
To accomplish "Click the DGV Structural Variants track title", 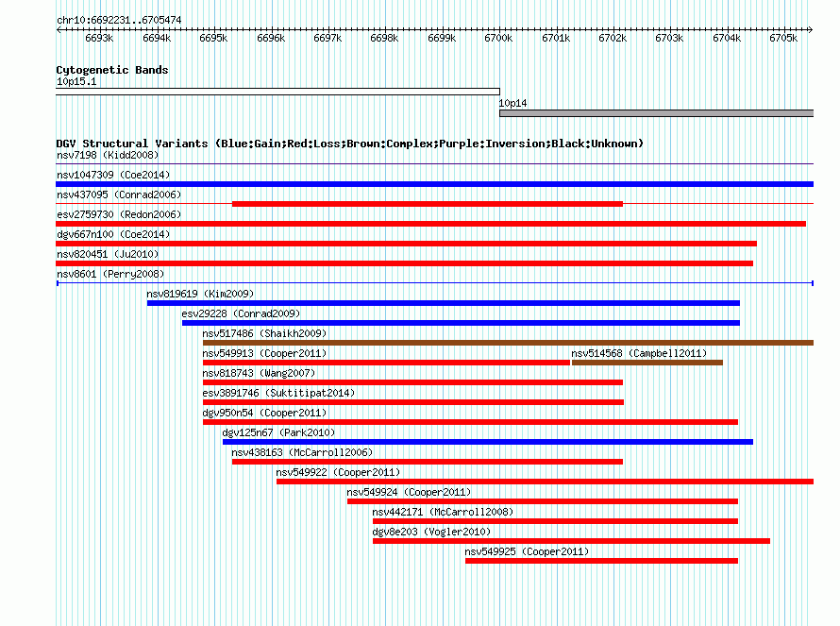I will (350, 144).
